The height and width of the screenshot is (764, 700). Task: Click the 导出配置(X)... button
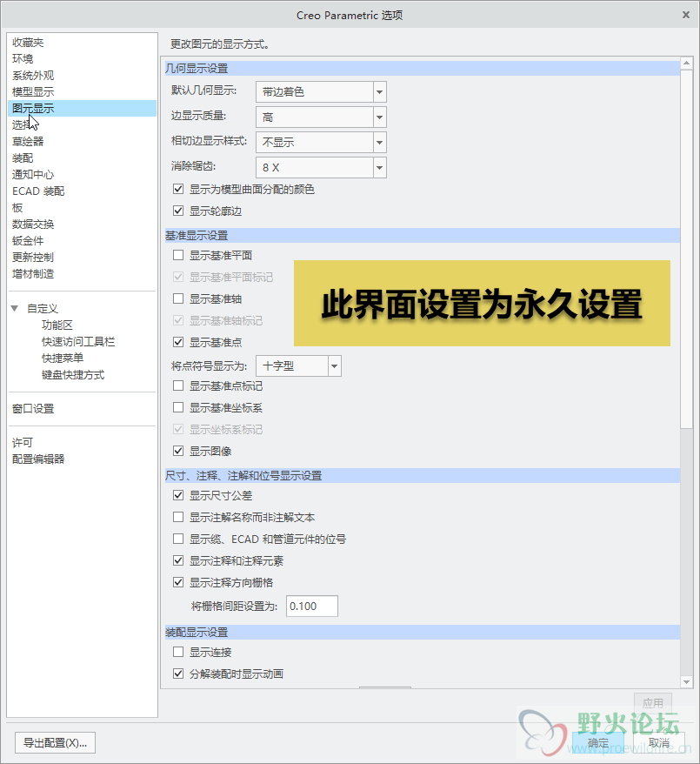tap(55, 743)
